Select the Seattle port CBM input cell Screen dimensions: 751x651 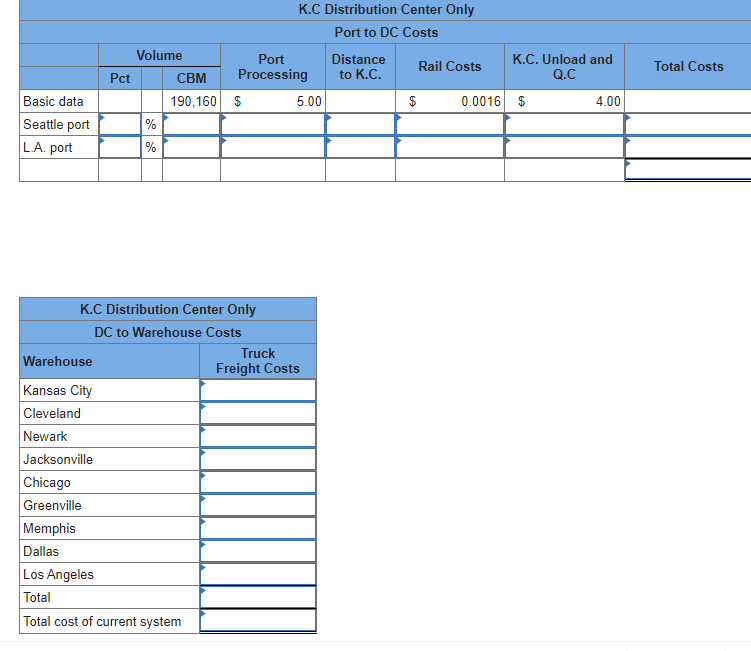[192, 124]
